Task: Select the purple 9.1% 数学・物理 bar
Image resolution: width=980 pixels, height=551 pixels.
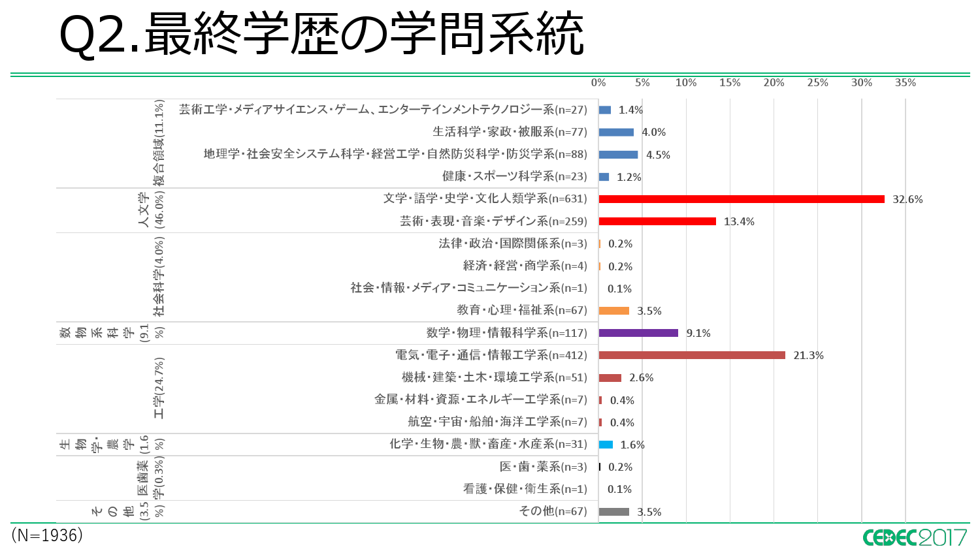Action: (x=638, y=333)
